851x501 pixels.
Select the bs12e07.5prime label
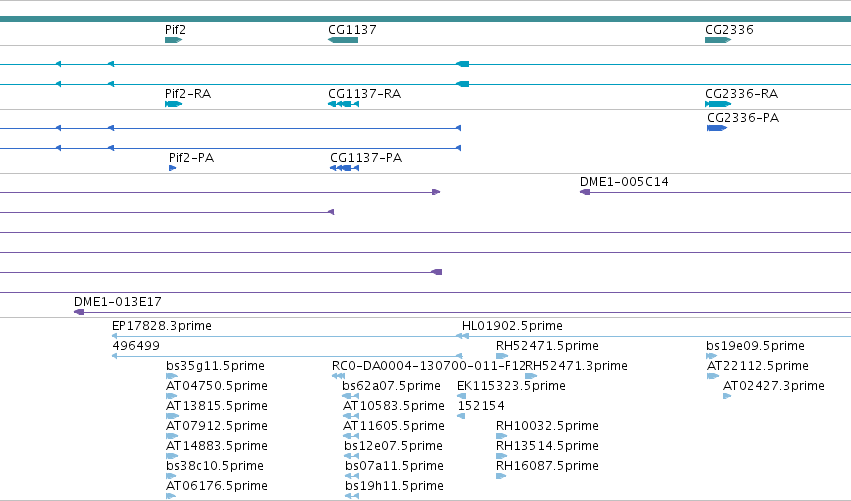pyautogui.click(x=393, y=446)
